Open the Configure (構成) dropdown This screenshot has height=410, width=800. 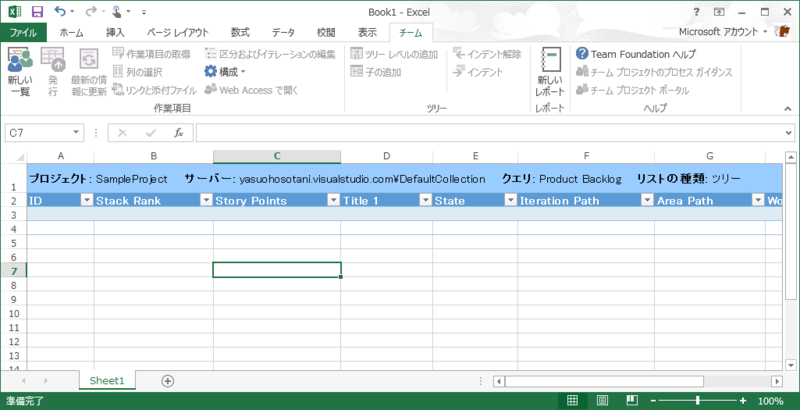pyautogui.click(x=225, y=72)
